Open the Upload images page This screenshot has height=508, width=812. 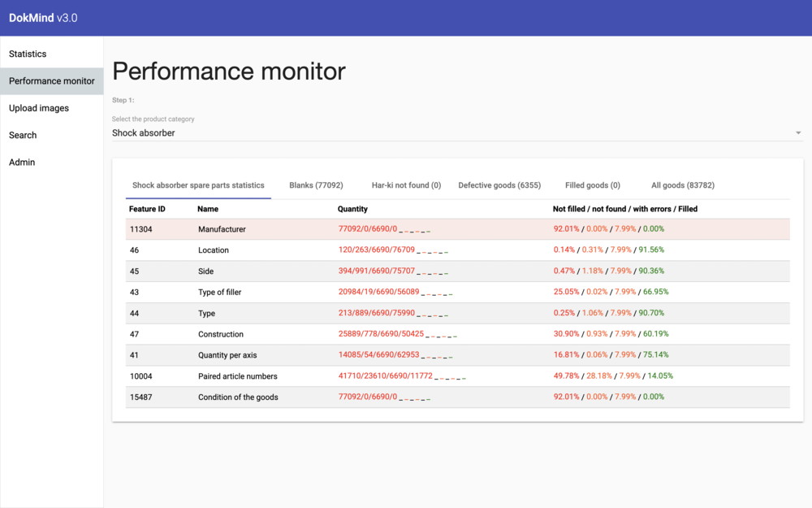coord(39,108)
